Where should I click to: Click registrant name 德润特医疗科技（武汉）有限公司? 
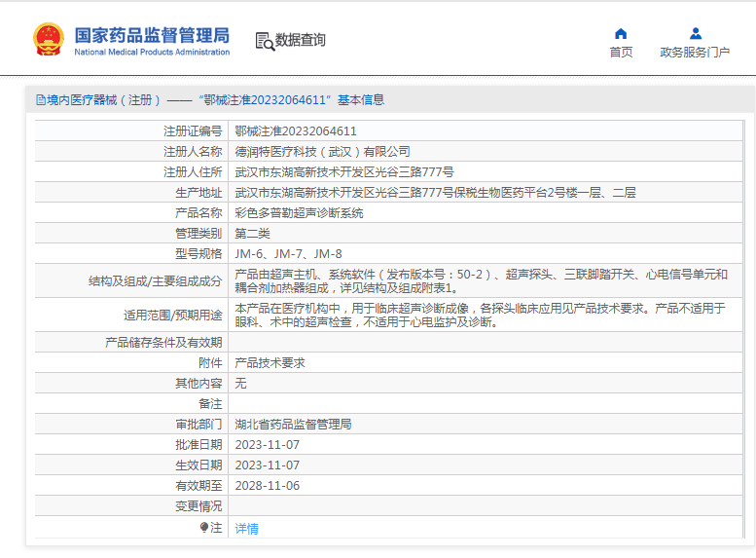coord(322,152)
